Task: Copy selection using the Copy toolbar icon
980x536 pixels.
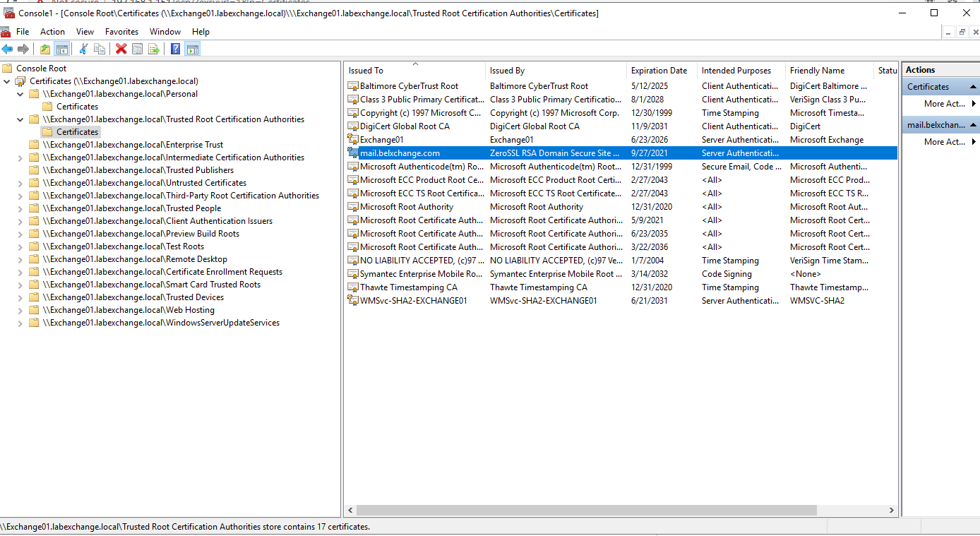Action: point(100,49)
